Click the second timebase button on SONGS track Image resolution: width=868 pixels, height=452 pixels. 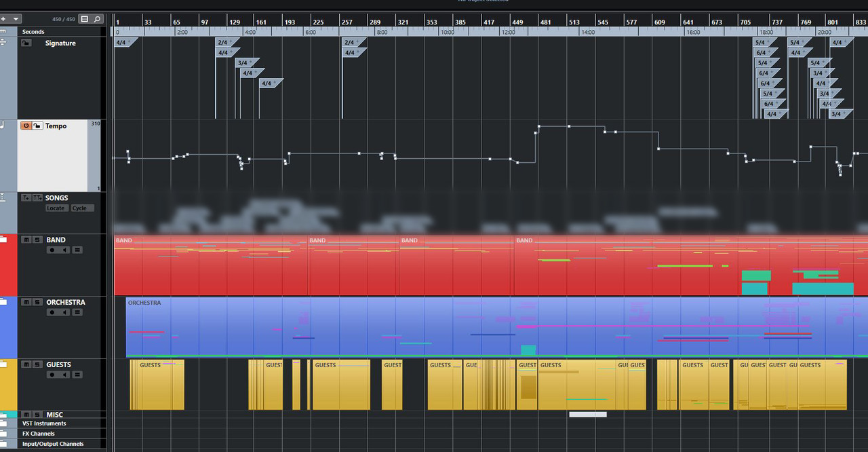37,197
